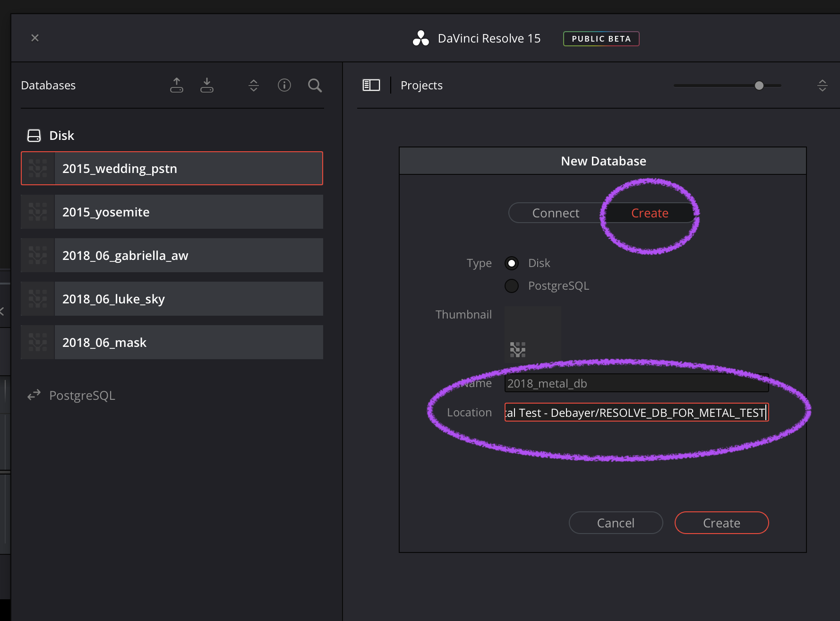Viewport: 840px width, 621px height.
Task: Select the Disk type radio button
Action: [512, 263]
